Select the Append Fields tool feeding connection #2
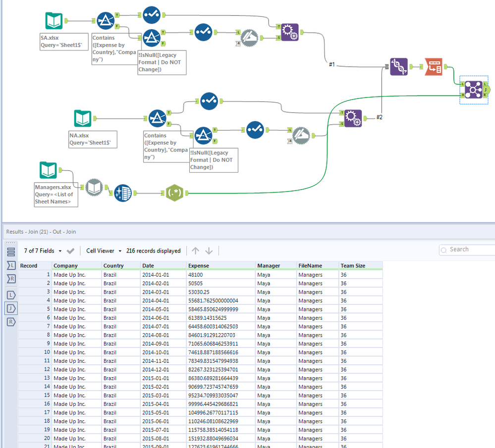The height and width of the screenshot is (448, 495). (353, 118)
